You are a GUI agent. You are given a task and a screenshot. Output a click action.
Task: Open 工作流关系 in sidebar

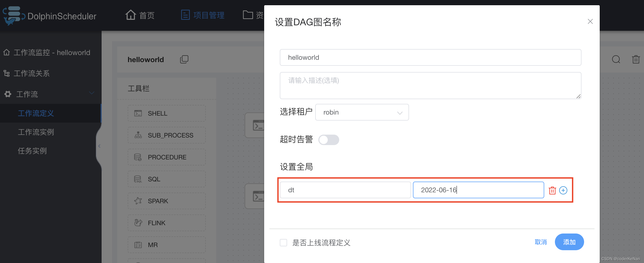27,73
